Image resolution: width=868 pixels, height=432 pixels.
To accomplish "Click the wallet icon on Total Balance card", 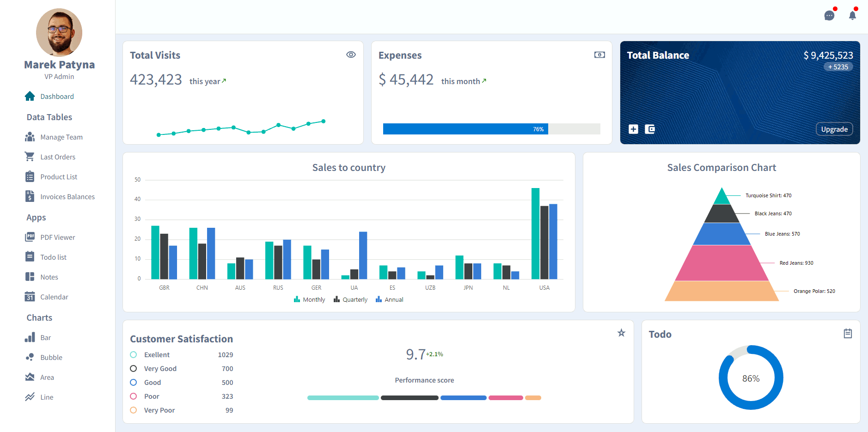I will click(x=650, y=129).
